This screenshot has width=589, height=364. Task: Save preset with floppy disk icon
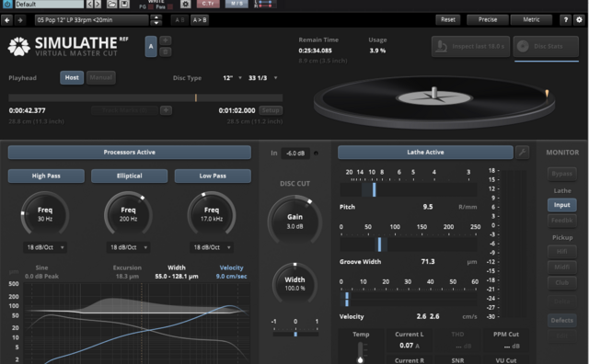124,4
